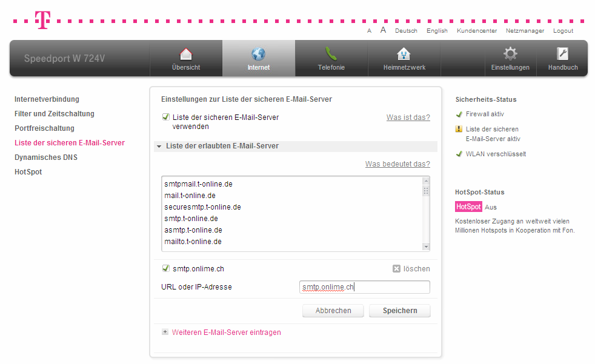Select asmtp.t-online.de in the list
595x364 pixels.
(x=193, y=230)
